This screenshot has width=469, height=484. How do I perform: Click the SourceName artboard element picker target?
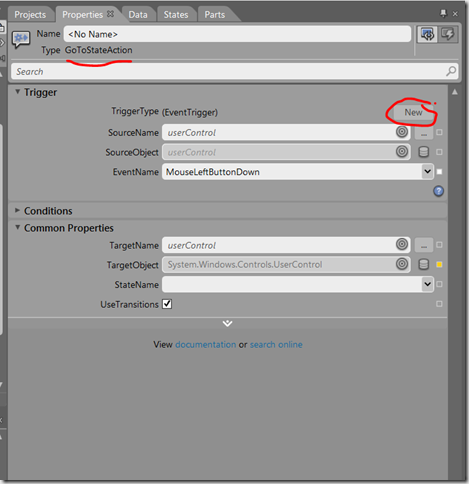pyautogui.click(x=402, y=132)
